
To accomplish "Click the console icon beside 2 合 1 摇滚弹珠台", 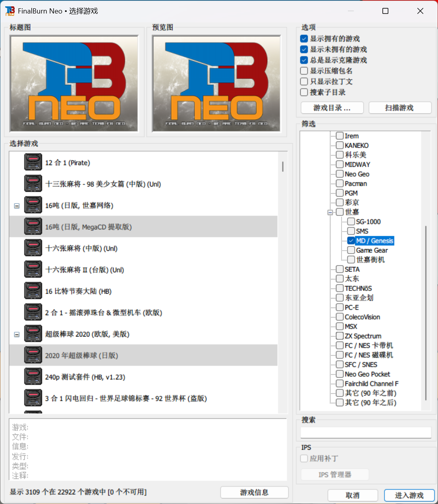I will [33, 313].
